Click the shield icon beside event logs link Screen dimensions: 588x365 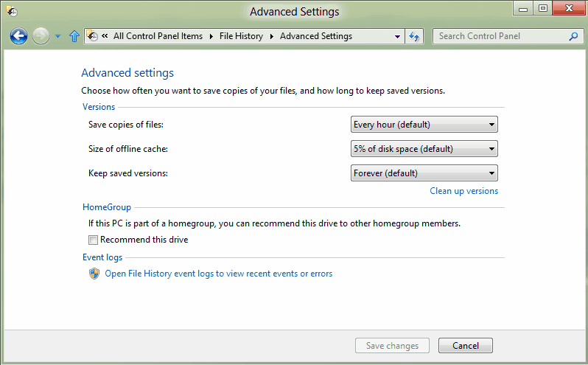coord(94,274)
